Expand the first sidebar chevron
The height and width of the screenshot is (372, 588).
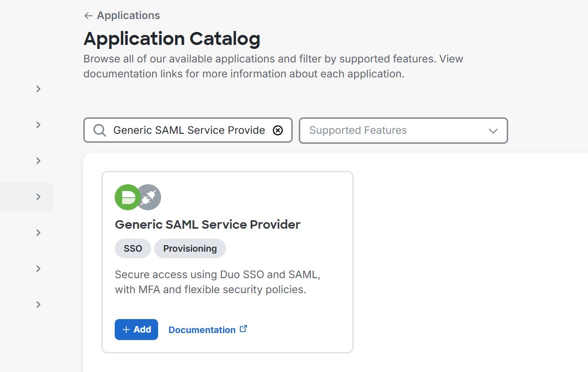[38, 89]
